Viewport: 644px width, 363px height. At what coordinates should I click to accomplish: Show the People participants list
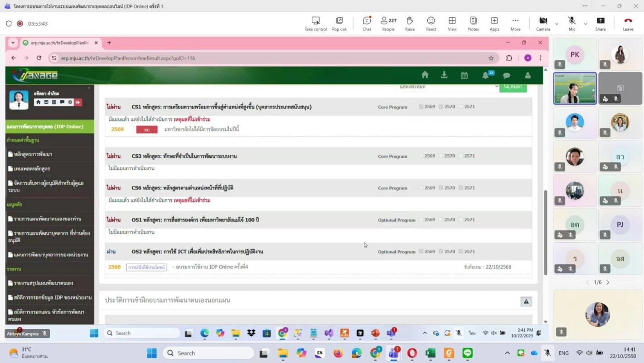click(388, 24)
